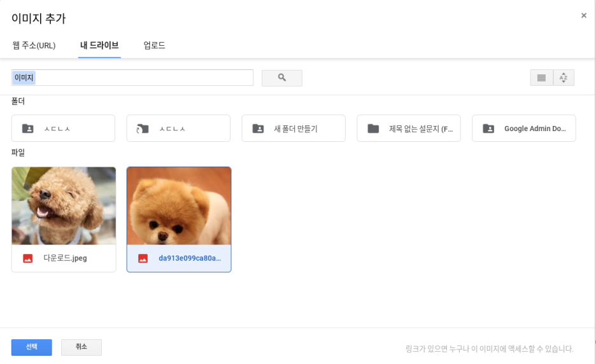Click the 다운로드.jpeg file name

65,258
